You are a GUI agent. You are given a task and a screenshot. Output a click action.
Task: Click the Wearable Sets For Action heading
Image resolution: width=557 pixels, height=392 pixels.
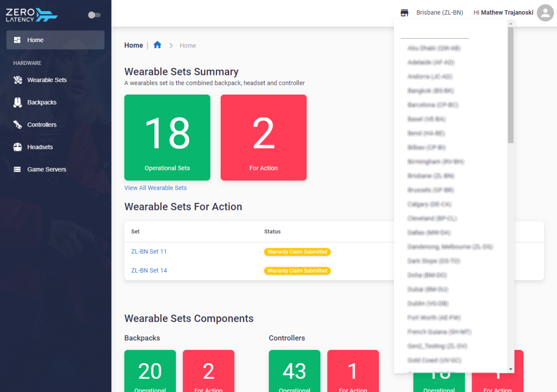click(x=183, y=206)
